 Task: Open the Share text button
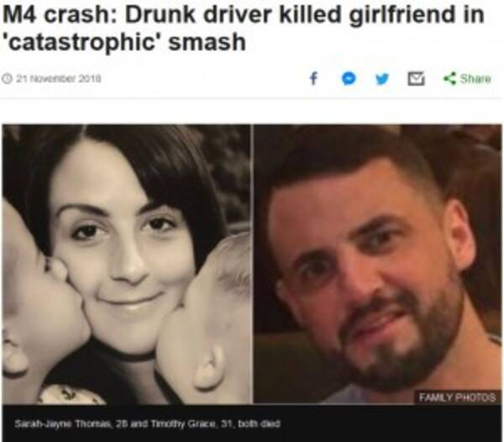(x=475, y=78)
